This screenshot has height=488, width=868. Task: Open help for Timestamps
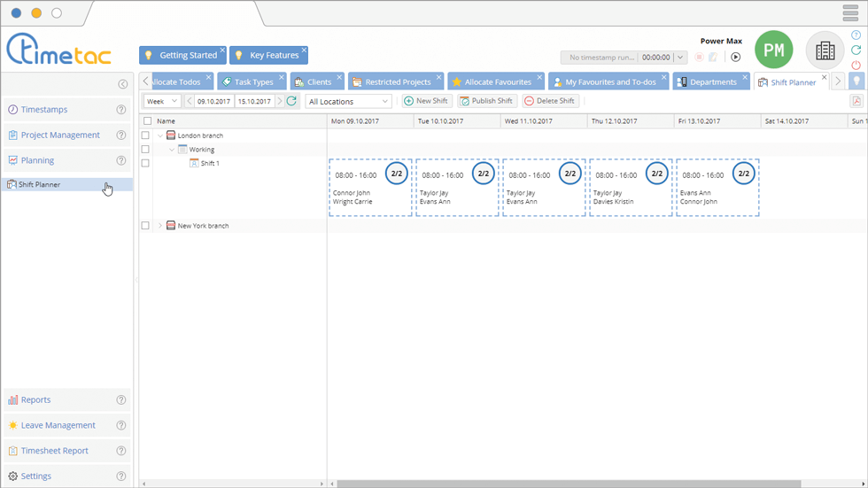point(121,110)
